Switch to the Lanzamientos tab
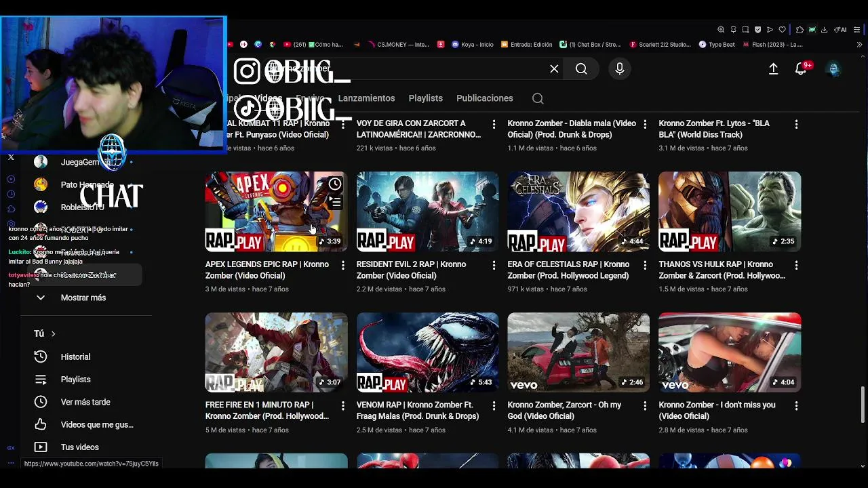Screen dimensions: 868x488 click(x=366, y=98)
